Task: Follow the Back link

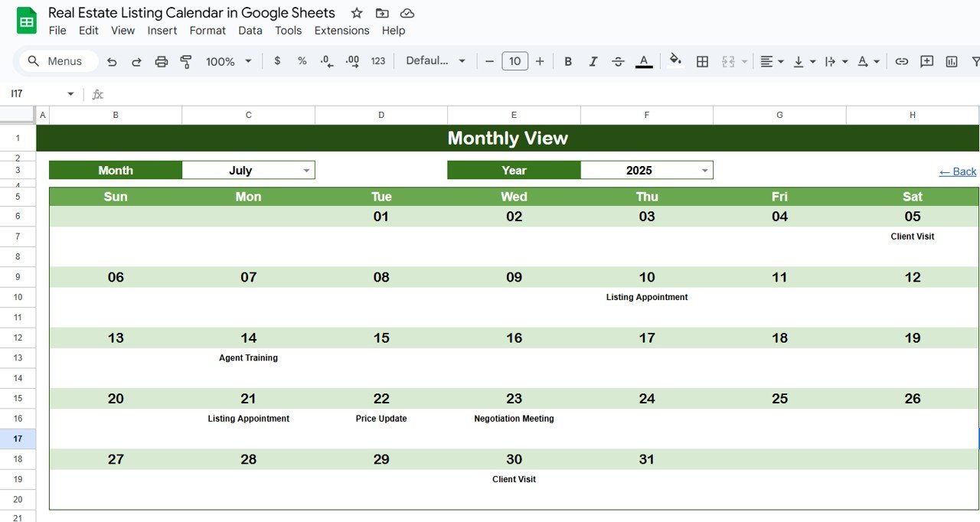Action: point(958,171)
